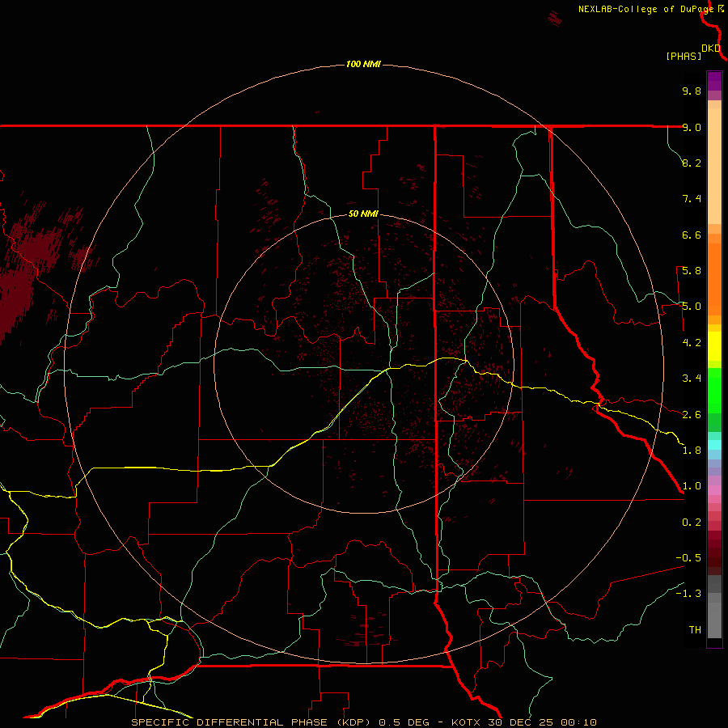This screenshot has width=728, height=728.
Task: Click the light peach band of the color scale
Action: pyautogui.click(x=714, y=167)
